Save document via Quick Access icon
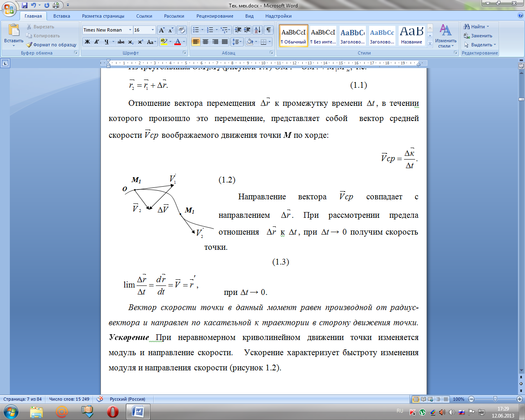525x420 pixels. [x=25, y=5]
